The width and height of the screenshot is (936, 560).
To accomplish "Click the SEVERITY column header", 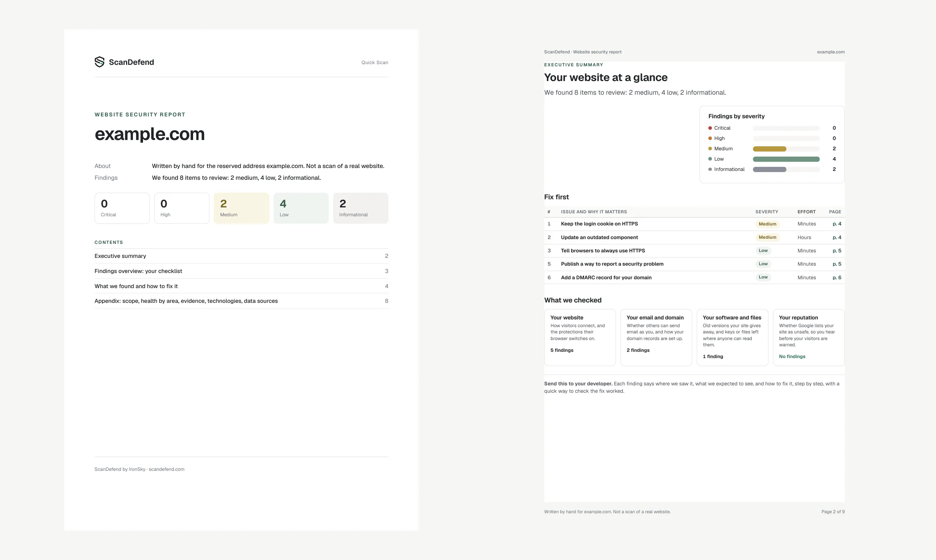I will coord(766,212).
